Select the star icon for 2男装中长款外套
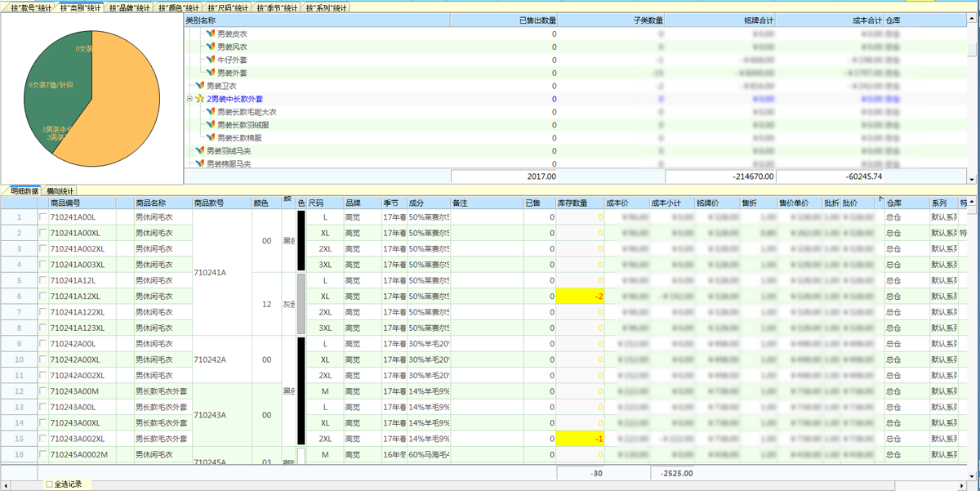Screen dimensions: 980x491 pos(200,99)
